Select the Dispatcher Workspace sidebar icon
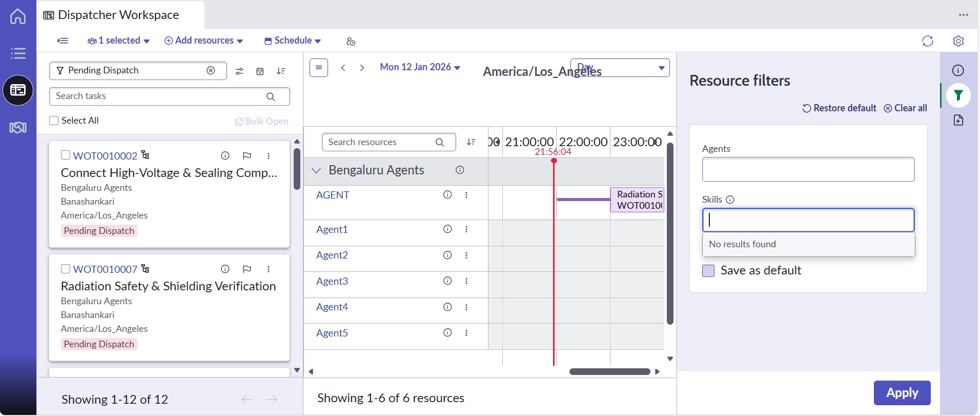 click(x=18, y=90)
